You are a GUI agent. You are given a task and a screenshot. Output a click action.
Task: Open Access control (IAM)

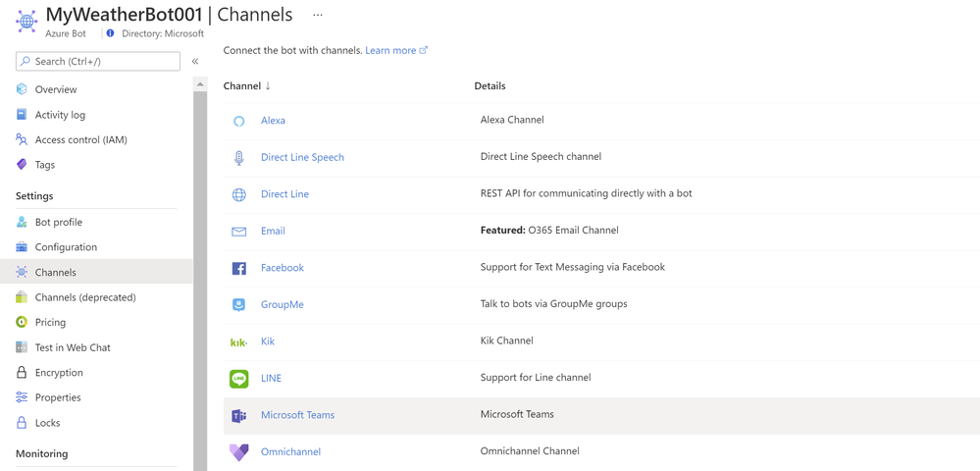click(80, 139)
